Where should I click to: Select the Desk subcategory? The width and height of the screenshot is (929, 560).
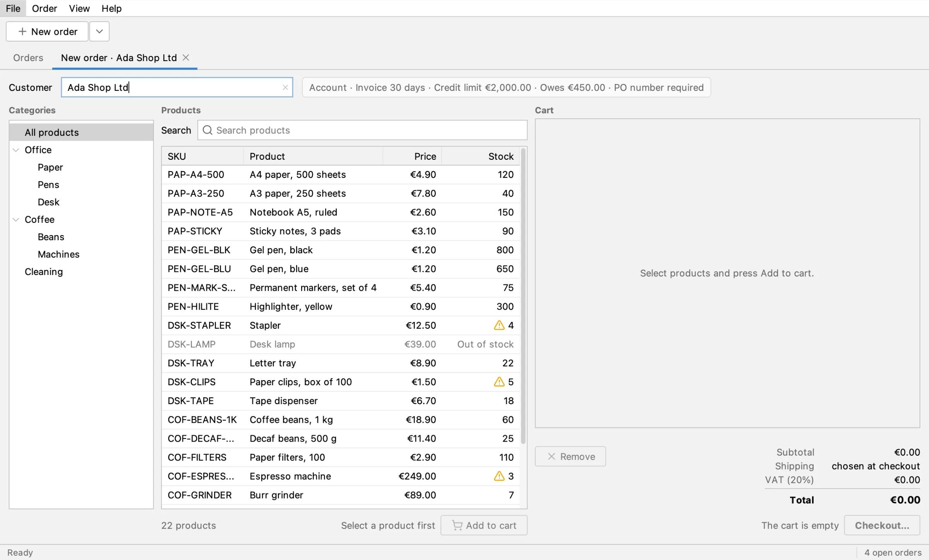tap(81, 202)
